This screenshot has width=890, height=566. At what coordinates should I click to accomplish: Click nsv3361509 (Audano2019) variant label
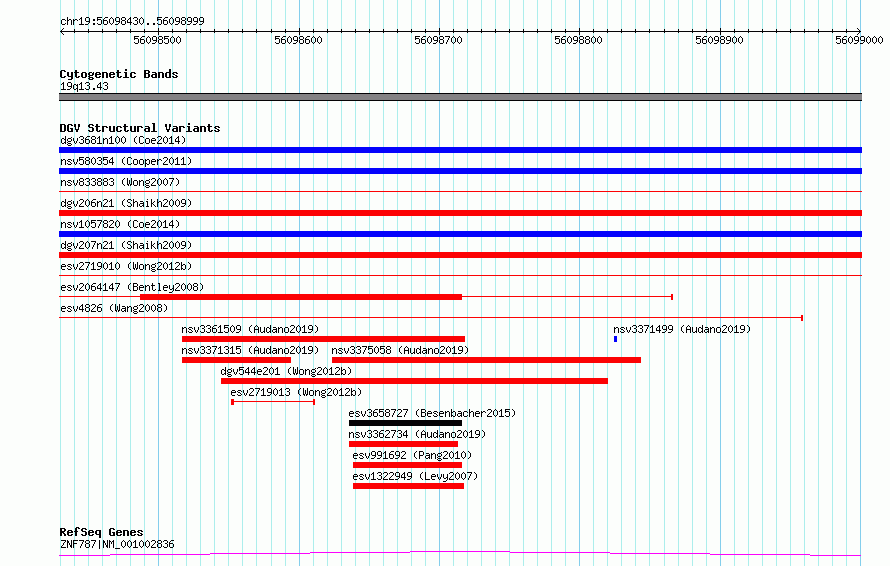[x=250, y=329]
